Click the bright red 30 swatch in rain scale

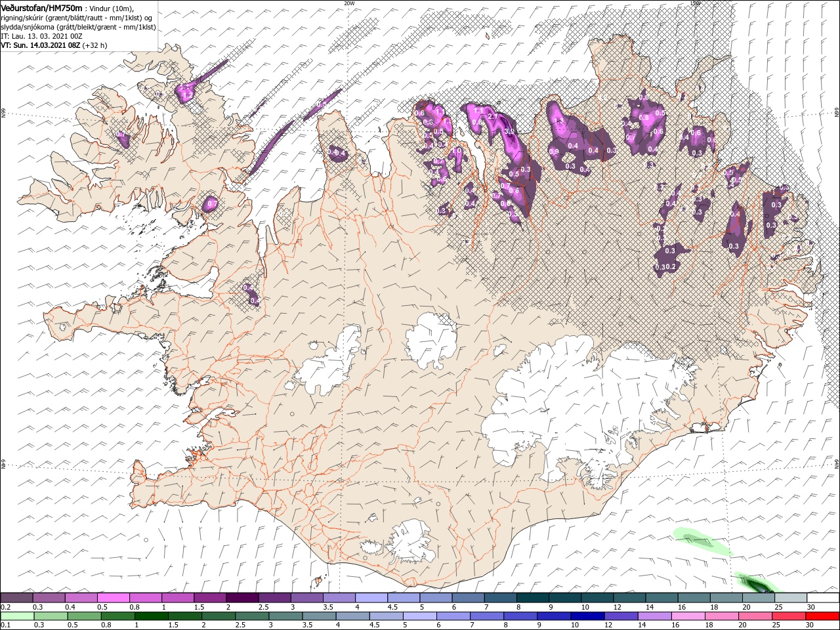[822, 616]
